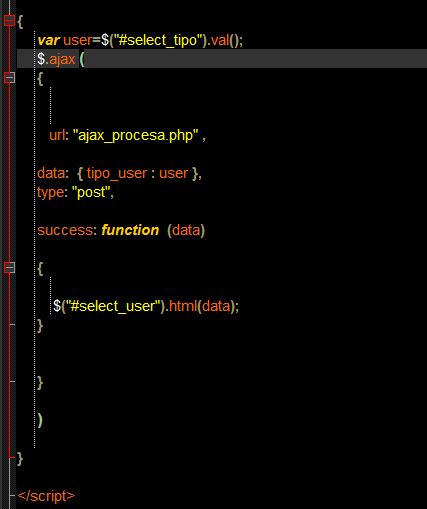
Task: Click the url property name
Action: pyautogui.click(x=57, y=135)
